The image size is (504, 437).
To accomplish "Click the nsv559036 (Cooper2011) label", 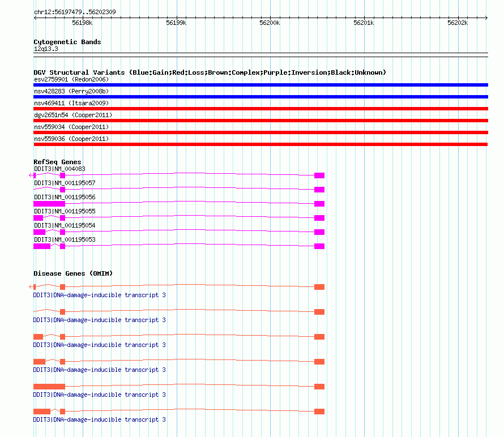I will coord(71,139).
